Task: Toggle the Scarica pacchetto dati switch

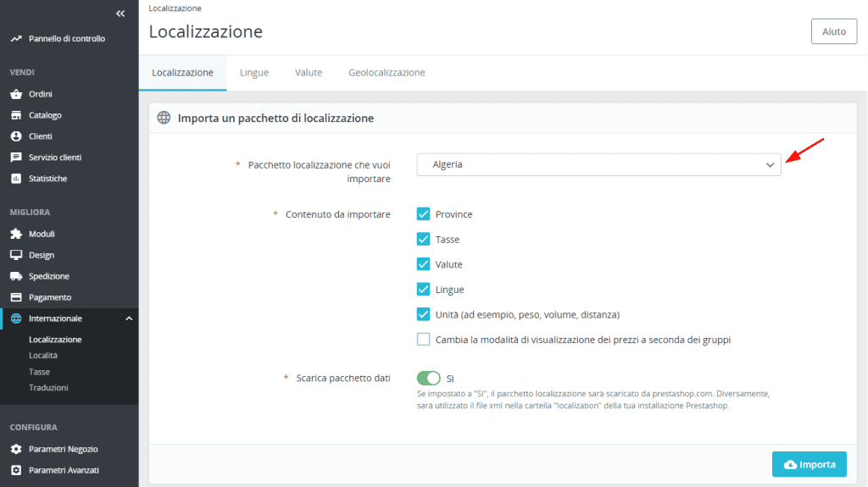Action: [x=428, y=378]
